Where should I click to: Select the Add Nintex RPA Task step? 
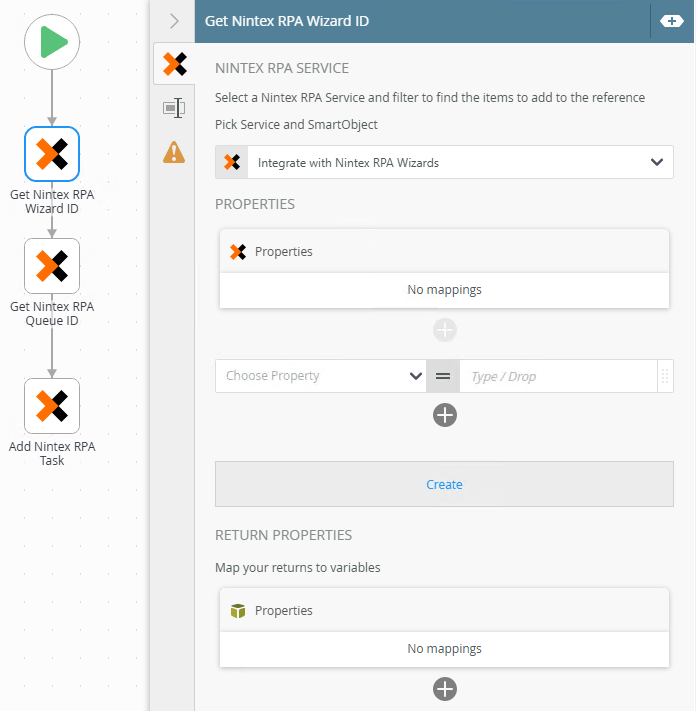click(52, 405)
